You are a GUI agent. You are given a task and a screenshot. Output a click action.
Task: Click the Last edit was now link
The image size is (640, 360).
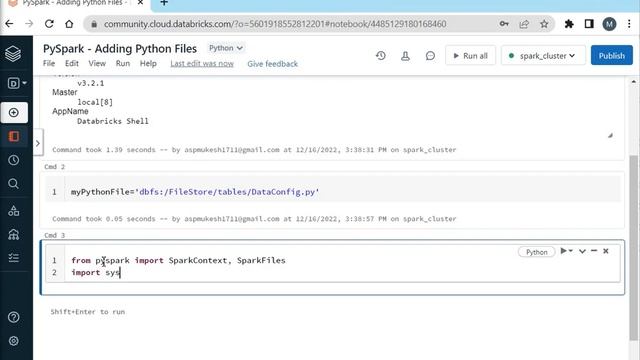(x=202, y=64)
